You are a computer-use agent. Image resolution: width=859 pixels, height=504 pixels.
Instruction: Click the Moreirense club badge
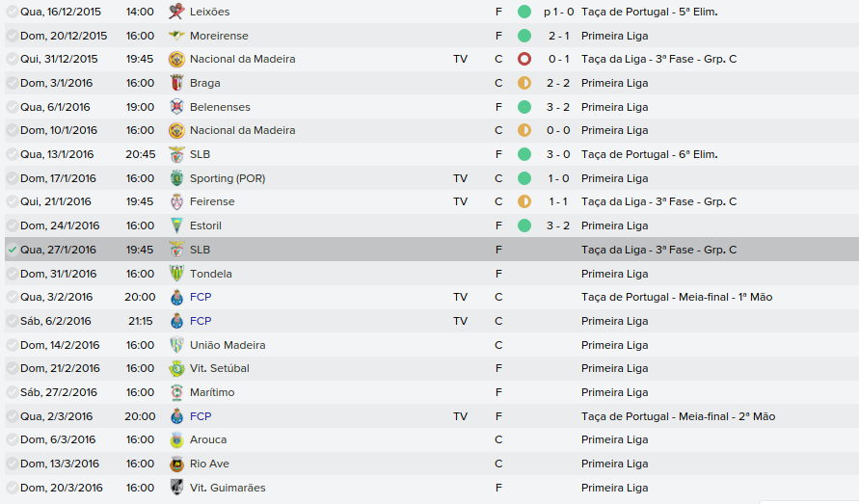[175, 36]
